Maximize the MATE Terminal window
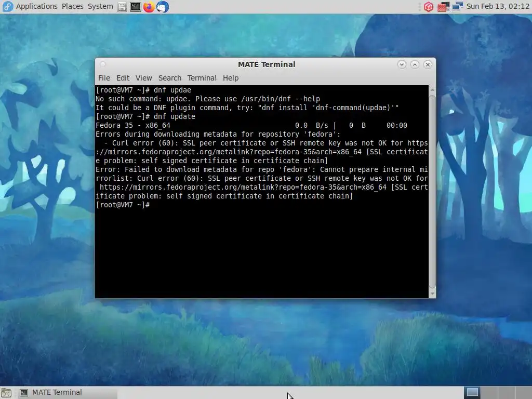Image resolution: width=532 pixels, height=399 pixels. (x=415, y=64)
